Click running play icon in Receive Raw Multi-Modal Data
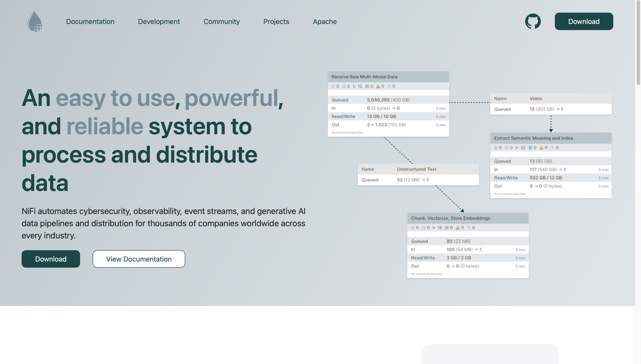Image resolution: width=641 pixels, height=364 pixels. click(354, 86)
